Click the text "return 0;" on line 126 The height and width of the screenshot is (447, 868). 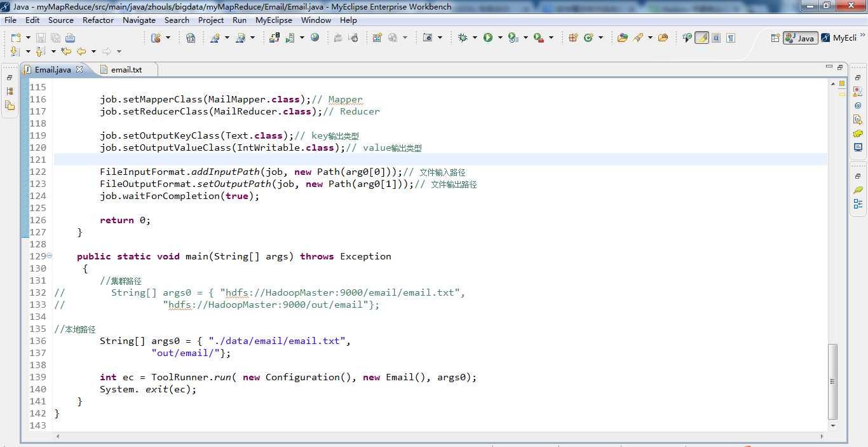125,220
